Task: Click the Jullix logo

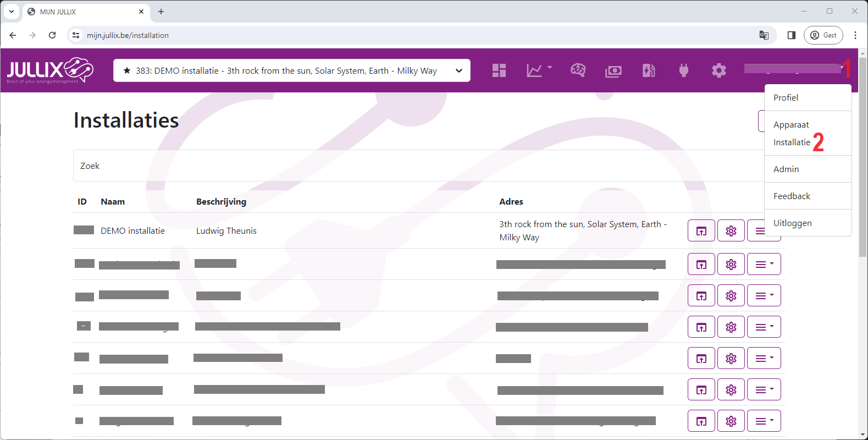Action: 50,70
